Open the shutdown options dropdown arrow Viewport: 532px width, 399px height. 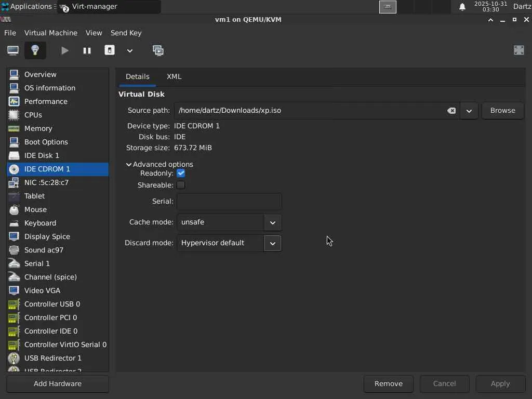[x=130, y=50]
